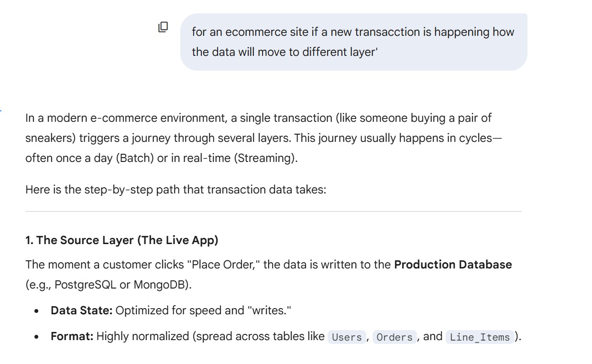
Task: Click the "Here is the step-by-step path" sentence
Action: pyautogui.click(x=175, y=190)
